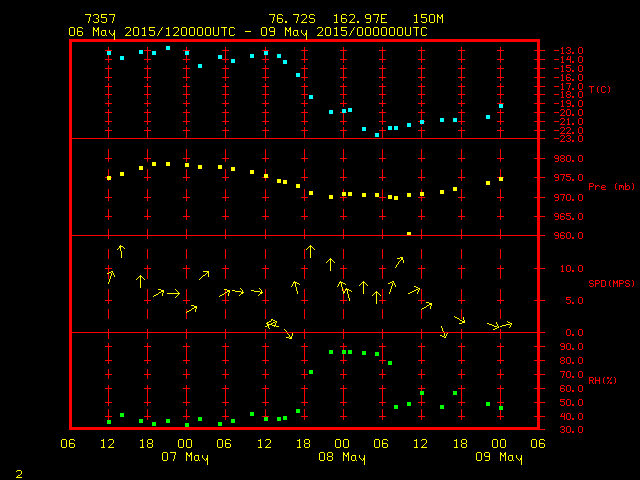The image size is (640, 480).
Task: Select the longitude value 162.97E
Action: coord(358,19)
